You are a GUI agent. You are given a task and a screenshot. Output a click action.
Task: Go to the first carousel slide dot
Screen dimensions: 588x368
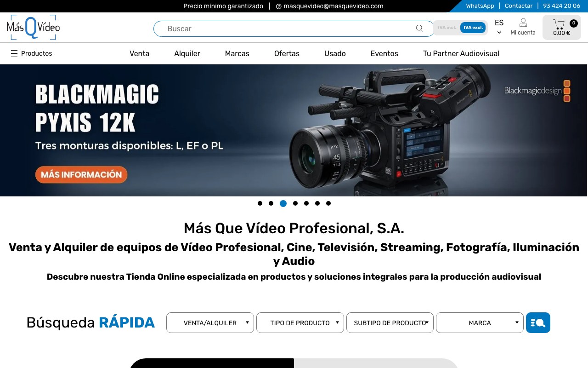(260, 203)
